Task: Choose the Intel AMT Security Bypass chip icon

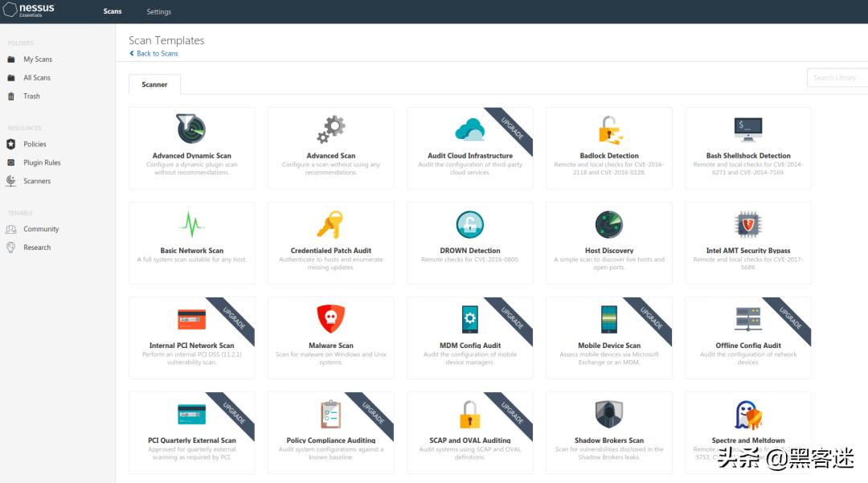Action: [x=748, y=224]
